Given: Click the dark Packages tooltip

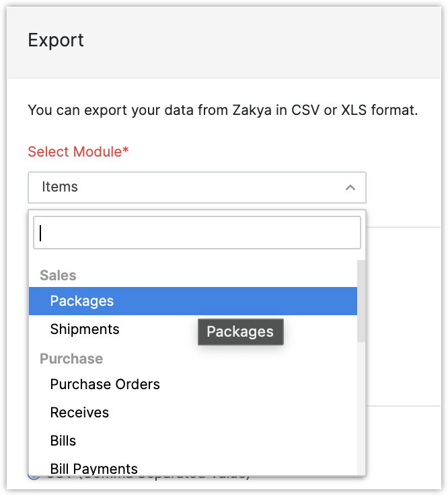Looking at the screenshot, I should click(x=240, y=331).
